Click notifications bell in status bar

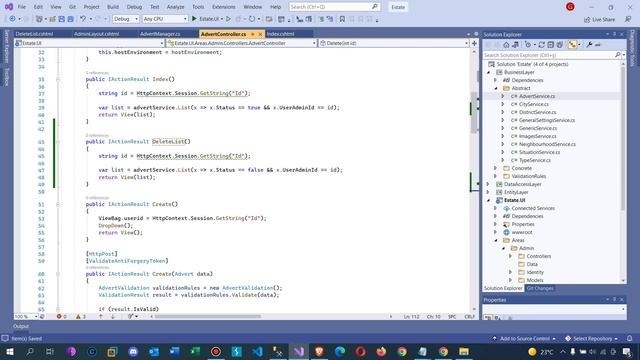coord(629,338)
